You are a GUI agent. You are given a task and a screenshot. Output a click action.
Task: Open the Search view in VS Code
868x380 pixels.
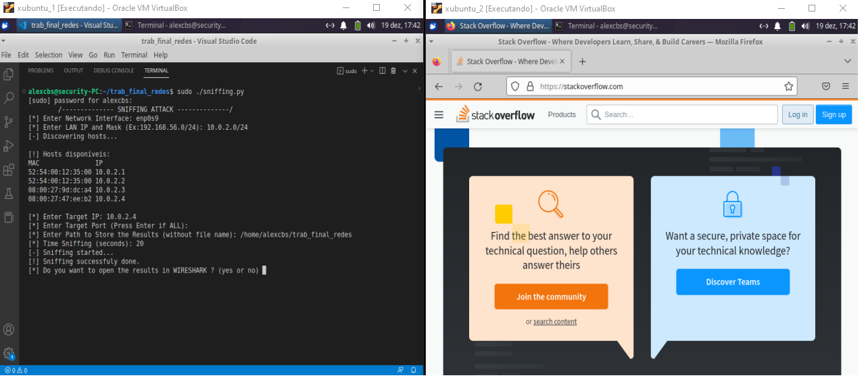pos(9,98)
